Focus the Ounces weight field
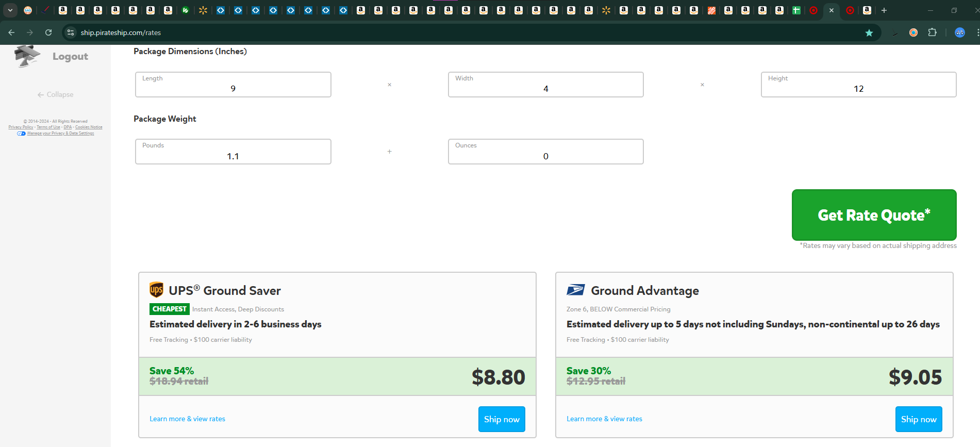This screenshot has width=980, height=447. (x=546, y=152)
